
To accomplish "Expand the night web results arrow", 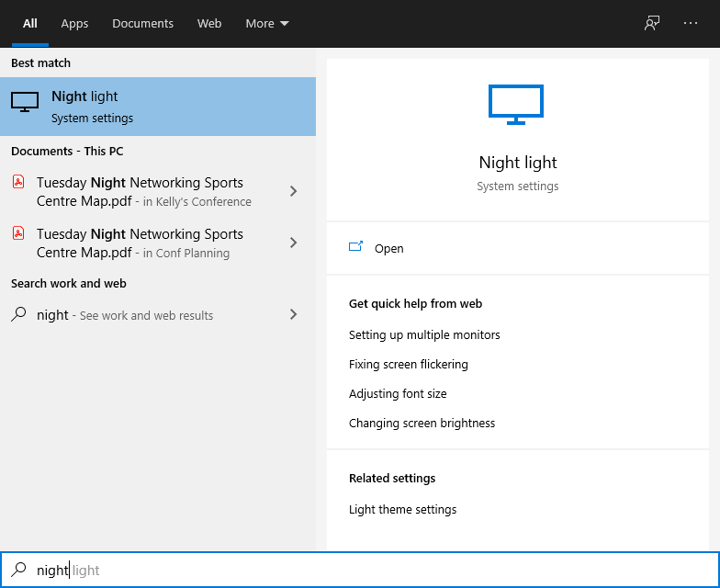I will click(x=293, y=314).
